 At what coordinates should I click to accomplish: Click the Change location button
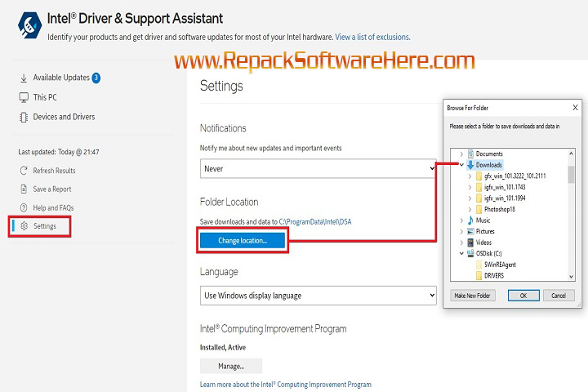pos(243,240)
